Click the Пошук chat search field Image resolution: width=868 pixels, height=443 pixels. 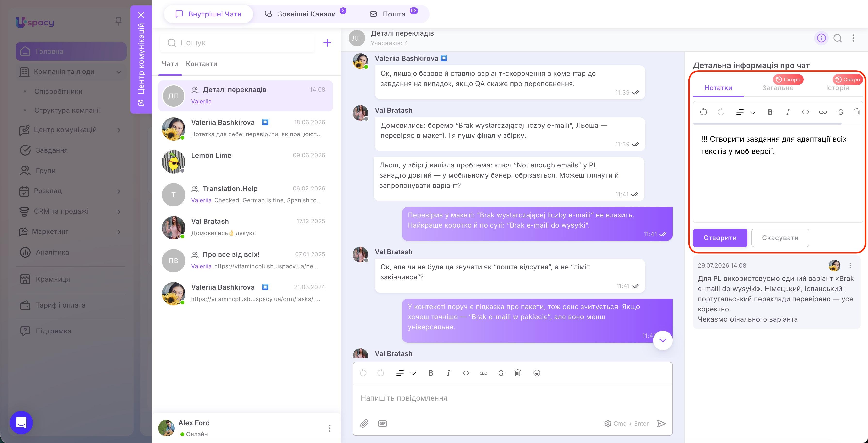[238, 43]
